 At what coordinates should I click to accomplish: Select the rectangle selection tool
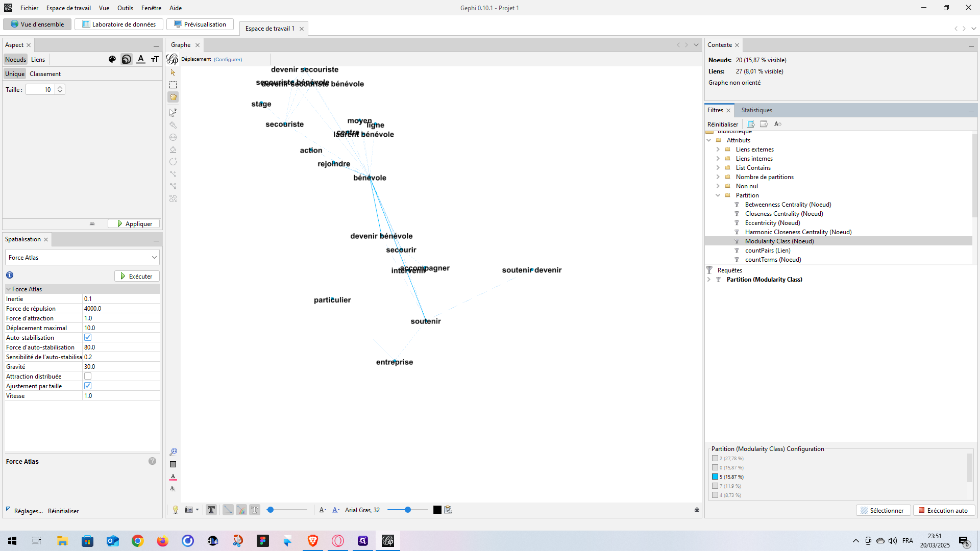173,85
